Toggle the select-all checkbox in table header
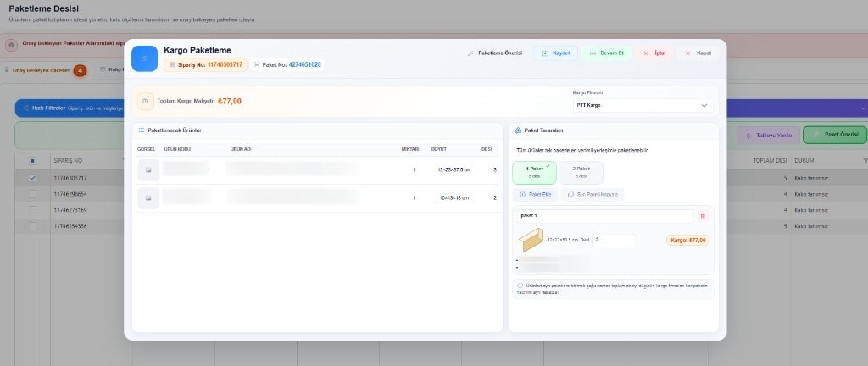 (x=32, y=161)
